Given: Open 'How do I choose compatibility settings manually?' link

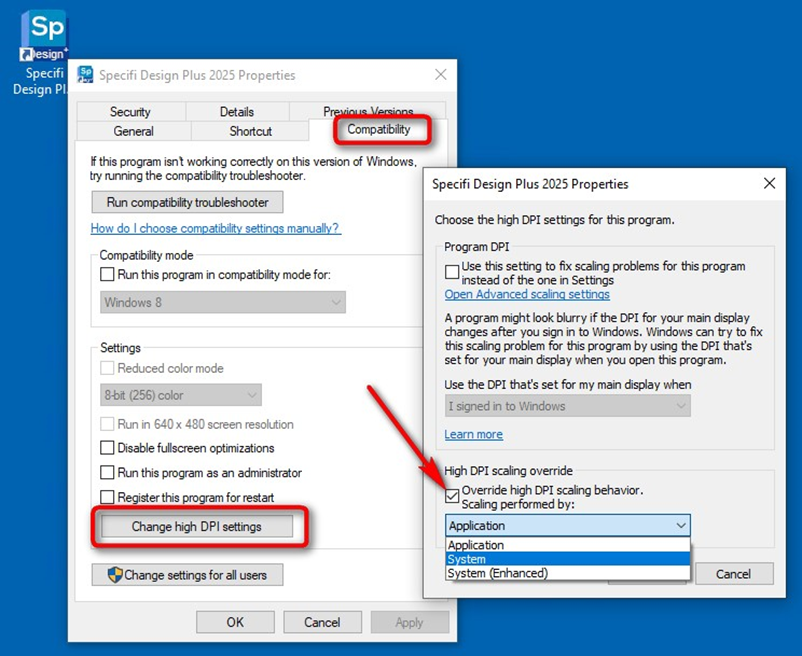Looking at the screenshot, I should tap(215, 228).
